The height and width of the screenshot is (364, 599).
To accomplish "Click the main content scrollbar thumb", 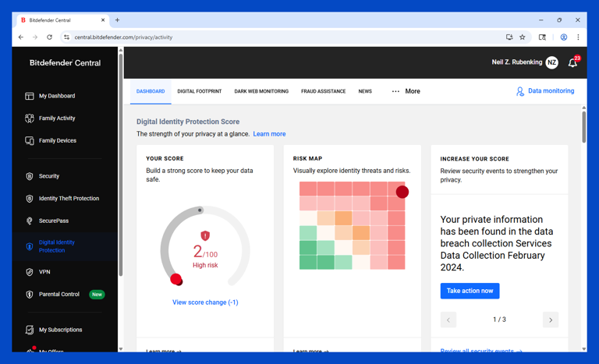I will [583, 126].
